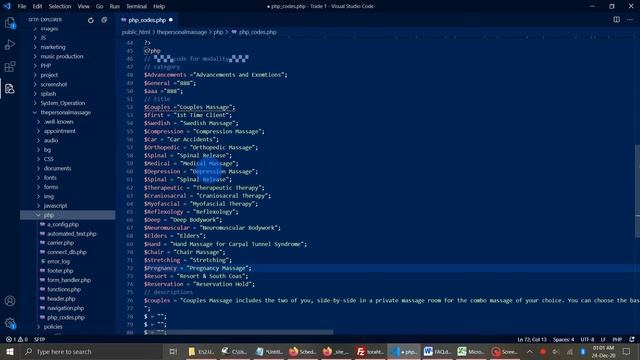Open functions.php file
Screen dimensions: 640x360
64,289
